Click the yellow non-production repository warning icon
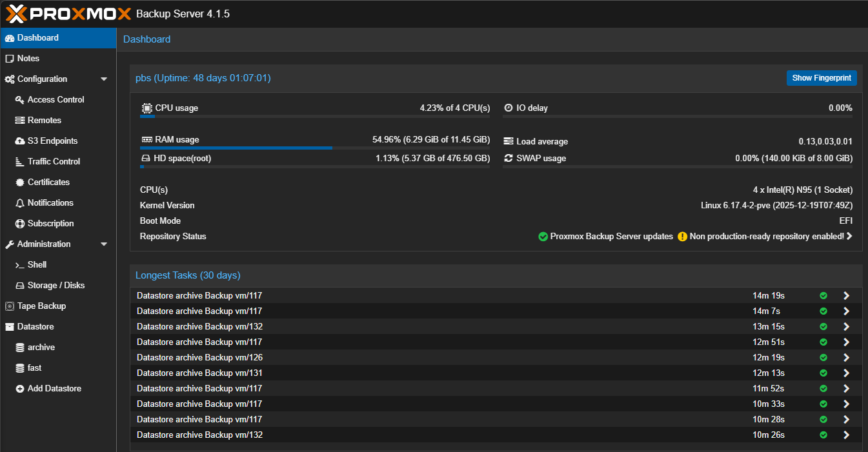This screenshot has width=868, height=452. click(682, 237)
